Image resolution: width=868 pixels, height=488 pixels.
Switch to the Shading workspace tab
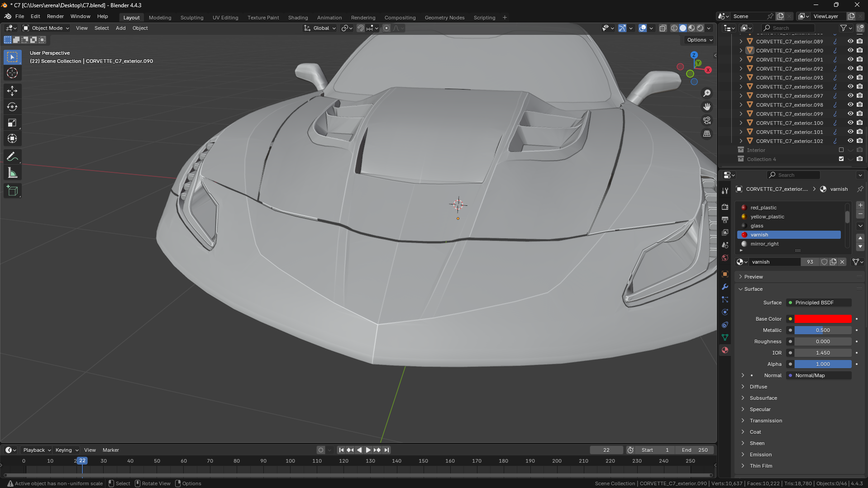298,18
